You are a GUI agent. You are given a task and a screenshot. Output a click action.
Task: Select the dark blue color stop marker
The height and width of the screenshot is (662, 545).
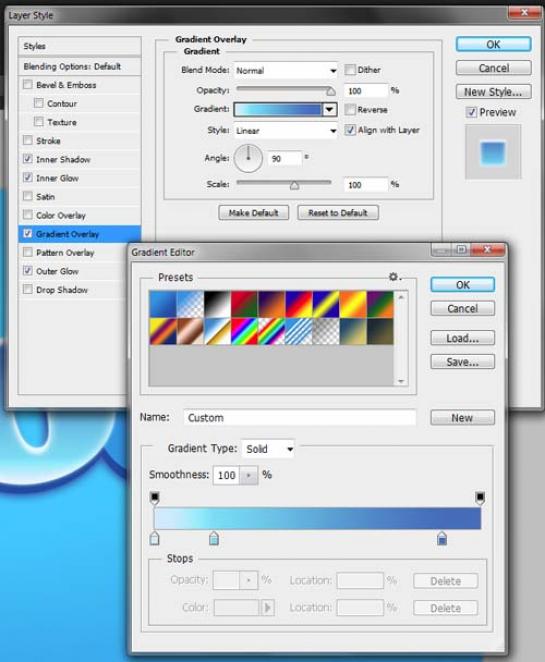(442, 538)
